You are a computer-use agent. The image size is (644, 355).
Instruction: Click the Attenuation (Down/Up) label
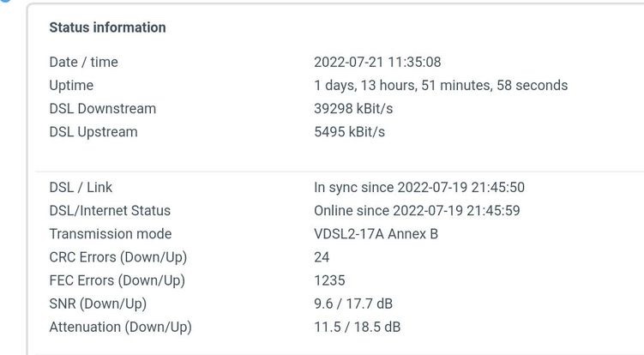[x=121, y=328]
